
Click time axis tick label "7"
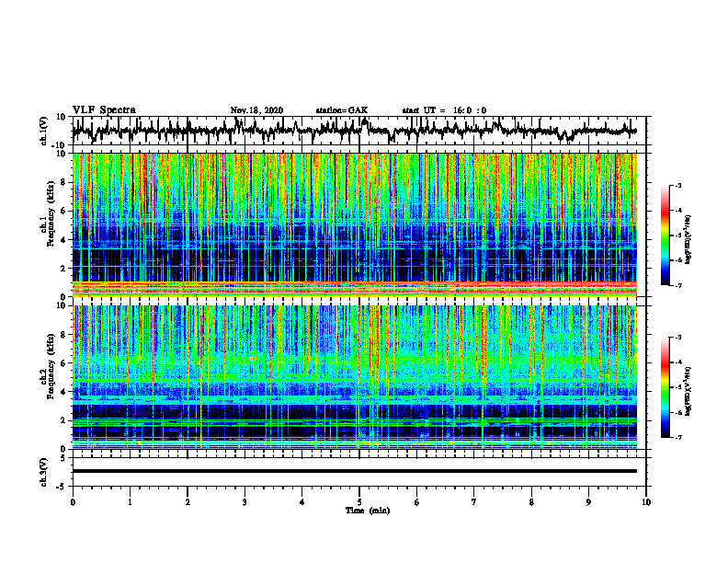pos(474,502)
